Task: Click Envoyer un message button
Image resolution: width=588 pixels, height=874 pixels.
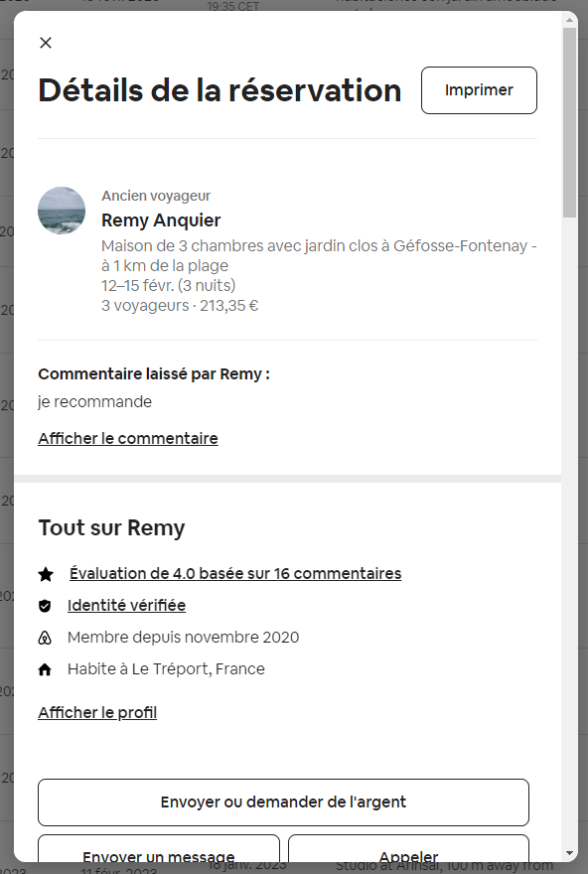Action: [159, 848]
